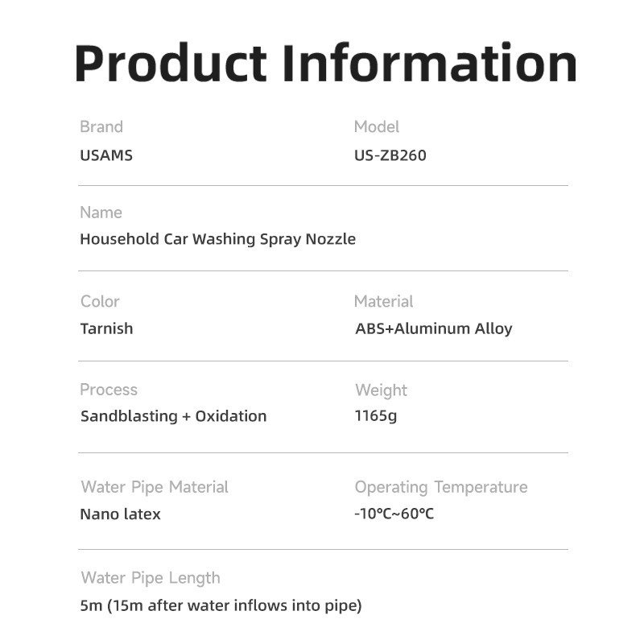Click the -10℃~60℃ temperature range
644x644 pixels.
tap(394, 514)
